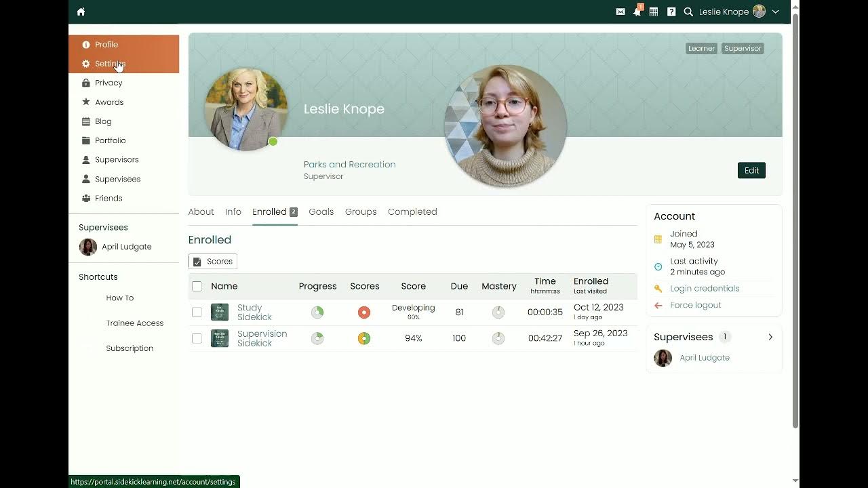868x488 pixels.
Task: Click the Friends group icon
Action: [86, 198]
